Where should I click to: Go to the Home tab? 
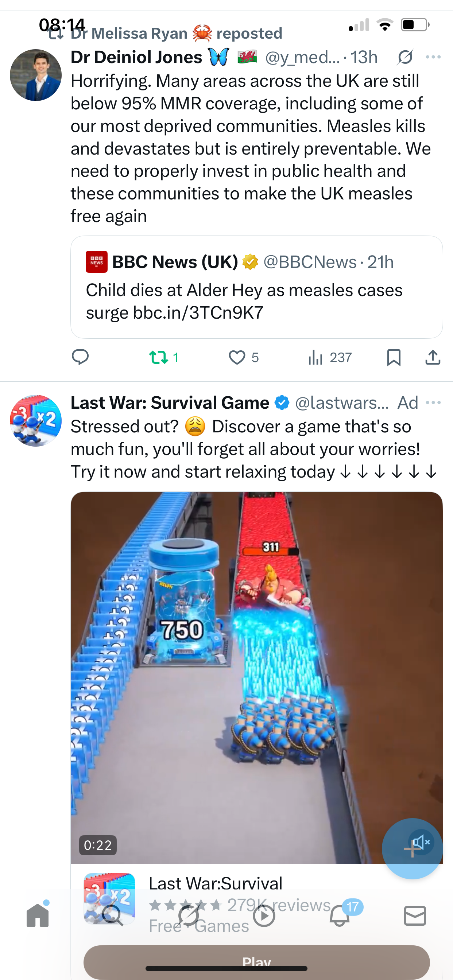pos(38,915)
